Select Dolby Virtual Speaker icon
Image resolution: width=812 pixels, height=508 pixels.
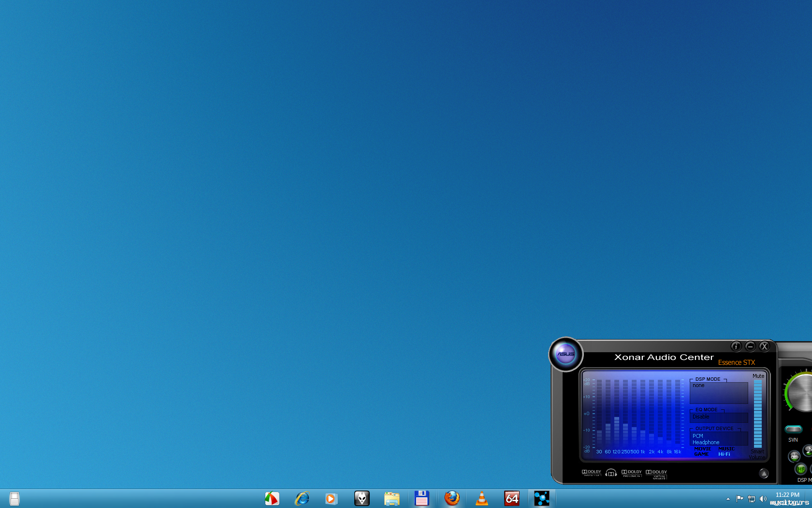(x=656, y=473)
